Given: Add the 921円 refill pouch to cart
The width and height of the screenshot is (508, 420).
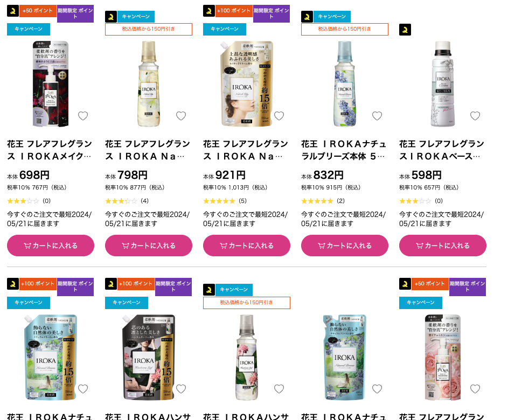Looking at the screenshot, I should pos(247,246).
